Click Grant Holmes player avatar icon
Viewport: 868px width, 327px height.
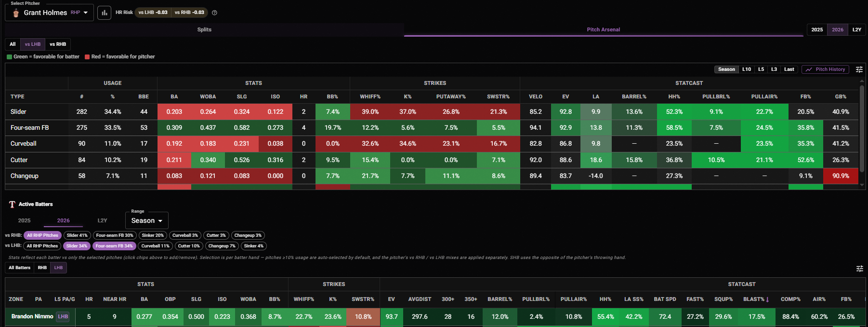pyautogui.click(x=16, y=13)
